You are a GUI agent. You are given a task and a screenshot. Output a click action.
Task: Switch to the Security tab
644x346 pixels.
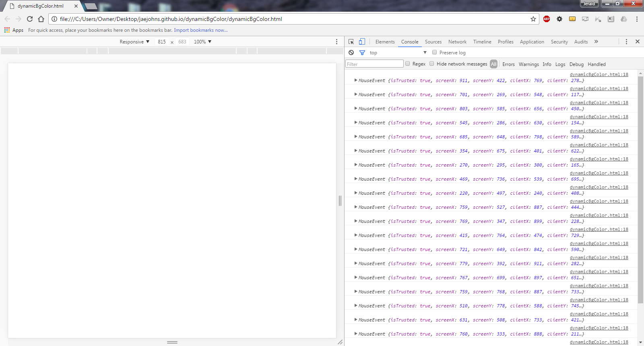point(559,42)
